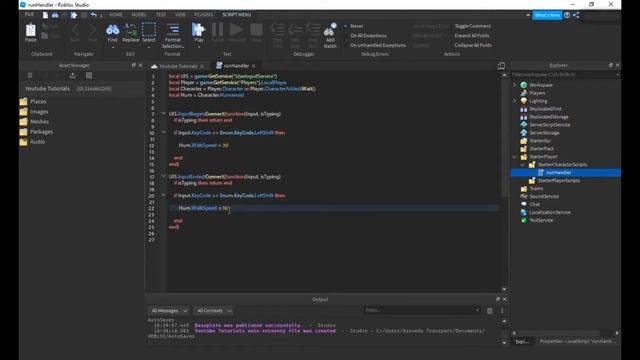Click the Format Selection icon
640x360 pixels.
173,29
